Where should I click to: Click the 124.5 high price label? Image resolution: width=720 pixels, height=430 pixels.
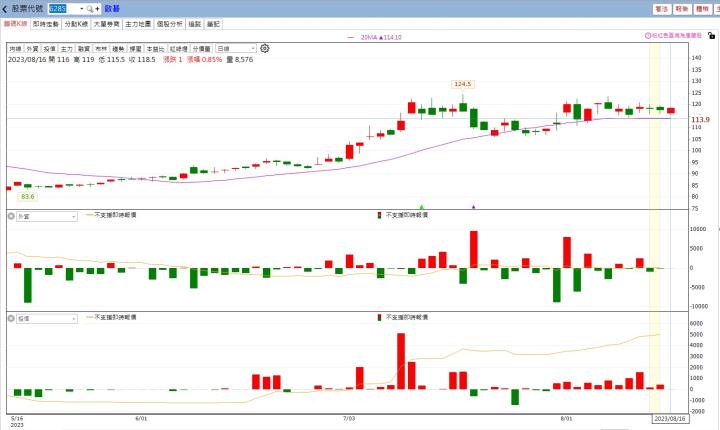(462, 84)
